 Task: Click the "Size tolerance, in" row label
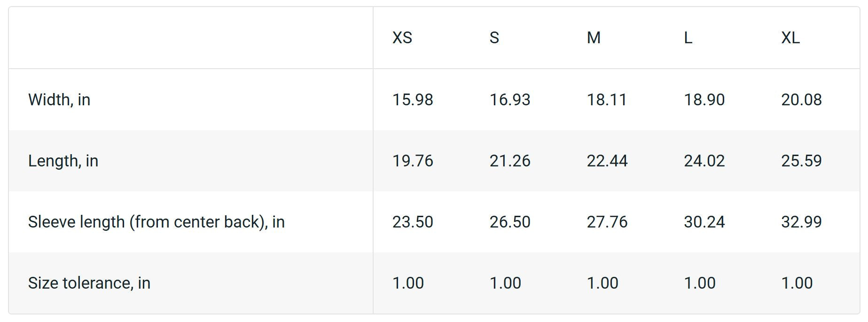coord(89,283)
